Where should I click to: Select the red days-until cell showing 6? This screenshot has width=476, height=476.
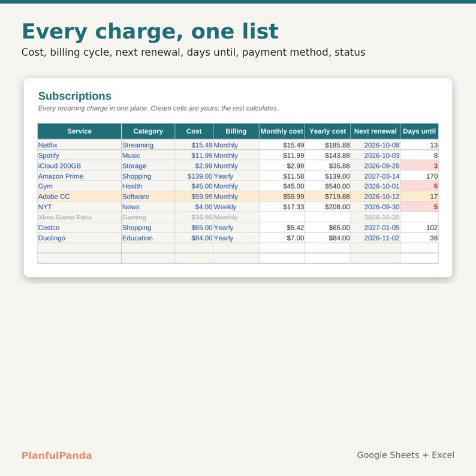pyautogui.click(x=419, y=186)
